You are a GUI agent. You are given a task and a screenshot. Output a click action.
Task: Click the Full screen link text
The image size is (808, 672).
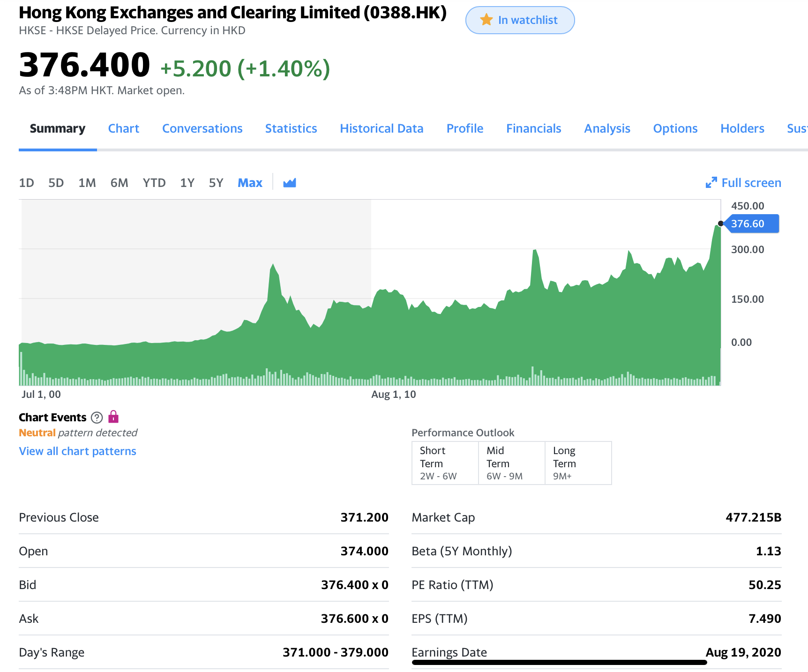751,183
